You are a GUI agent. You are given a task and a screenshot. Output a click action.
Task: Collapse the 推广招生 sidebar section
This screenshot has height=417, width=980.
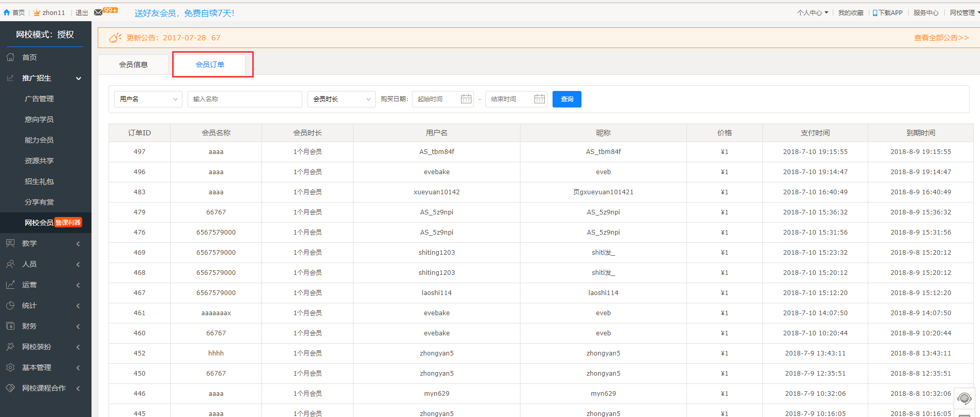(x=79, y=79)
